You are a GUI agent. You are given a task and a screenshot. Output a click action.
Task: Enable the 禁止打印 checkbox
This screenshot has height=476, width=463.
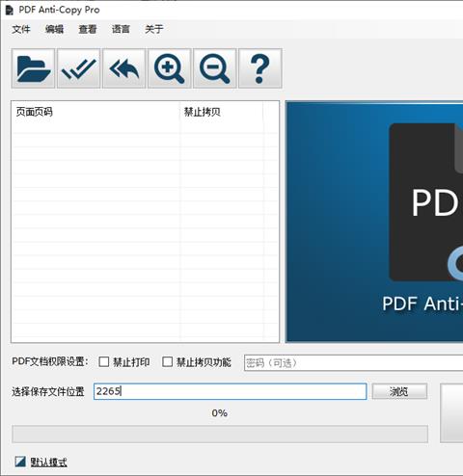pos(104,361)
